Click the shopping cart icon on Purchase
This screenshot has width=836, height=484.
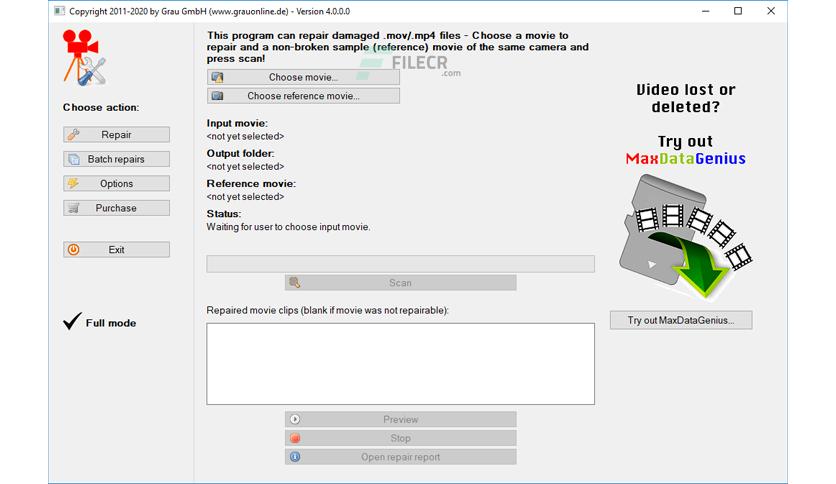point(74,208)
